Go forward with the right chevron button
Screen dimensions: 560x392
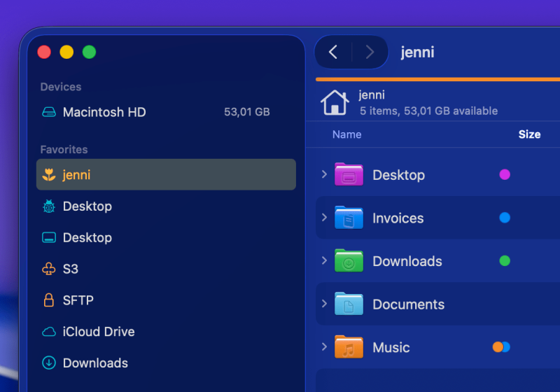(370, 52)
